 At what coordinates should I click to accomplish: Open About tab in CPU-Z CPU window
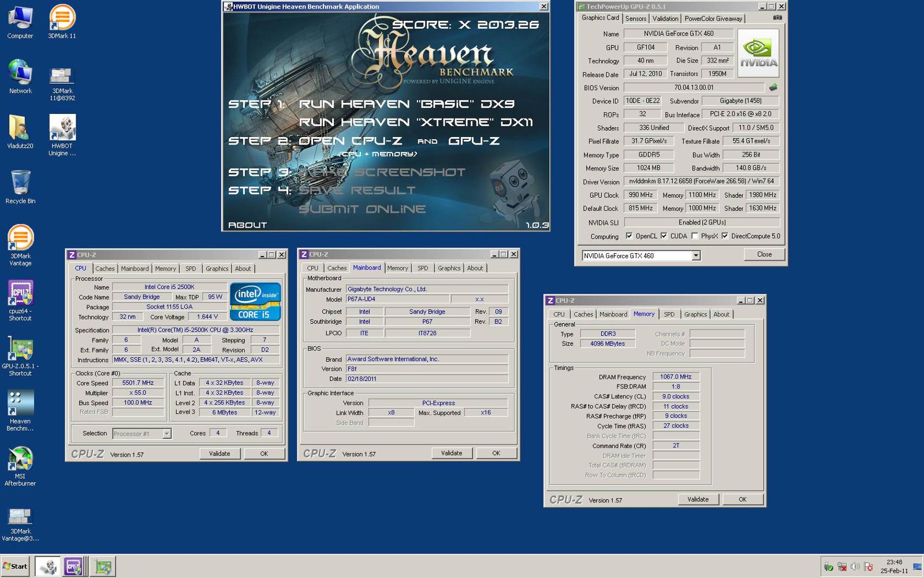coord(243,269)
